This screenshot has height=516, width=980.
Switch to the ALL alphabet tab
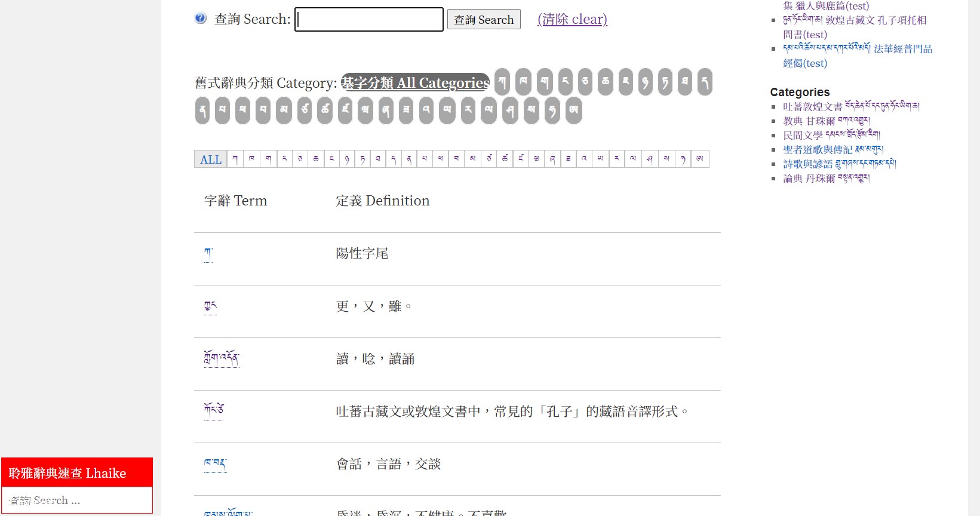click(x=211, y=159)
